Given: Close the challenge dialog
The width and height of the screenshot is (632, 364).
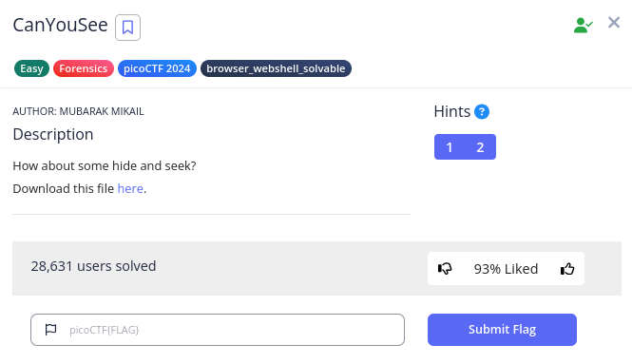Looking at the screenshot, I should (613, 23).
